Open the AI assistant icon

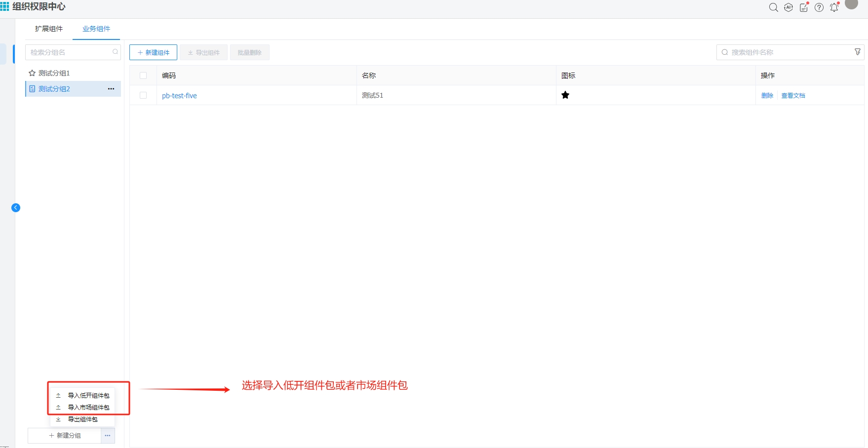tap(789, 7)
